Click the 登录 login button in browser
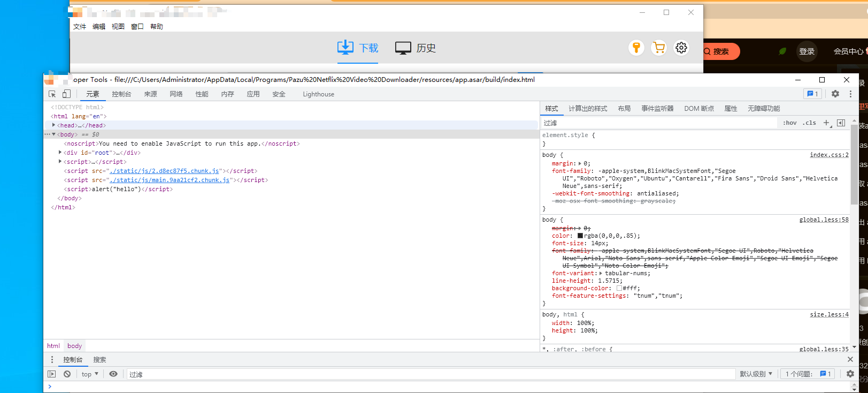Viewport: 868px width, 393px height. [806, 51]
